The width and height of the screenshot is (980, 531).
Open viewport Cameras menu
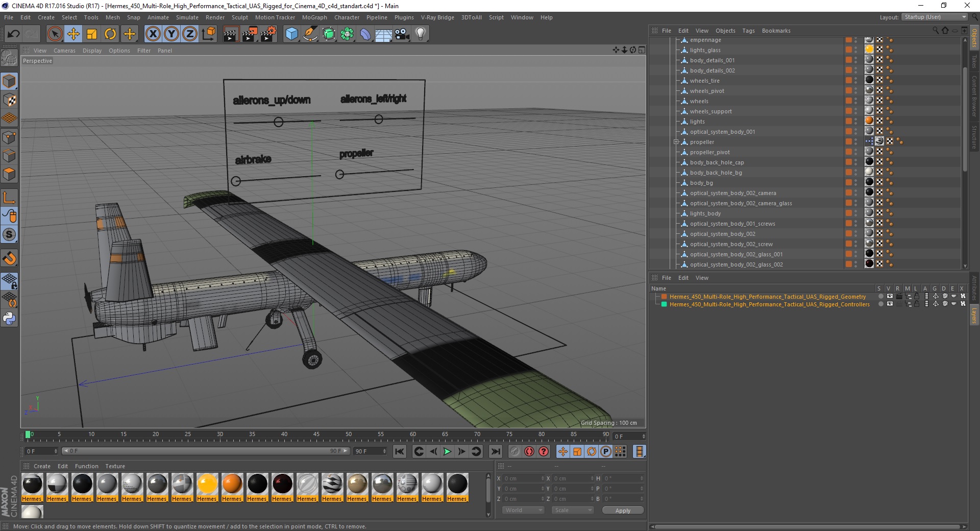tap(64, 51)
